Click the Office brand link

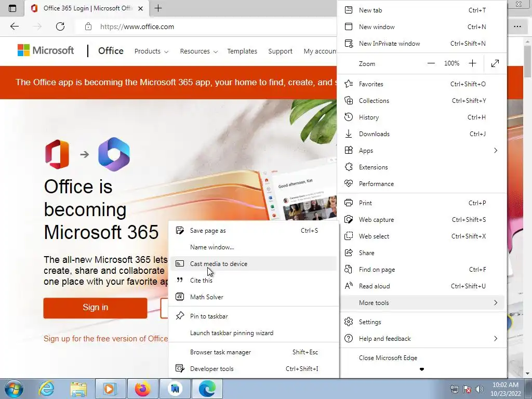click(x=111, y=51)
